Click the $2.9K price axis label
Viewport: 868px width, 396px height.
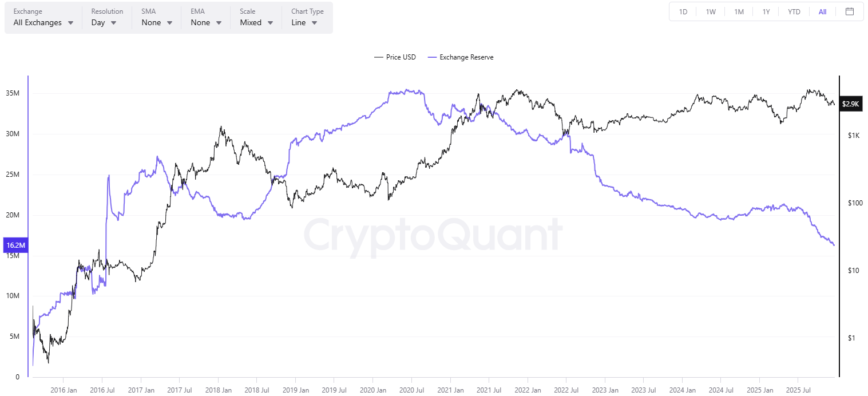coord(850,104)
